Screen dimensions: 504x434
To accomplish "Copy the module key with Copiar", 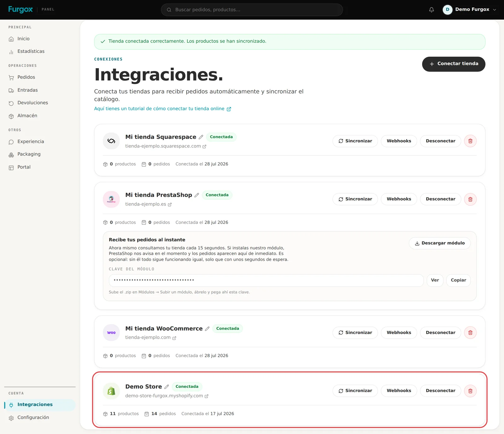I will point(458,280).
